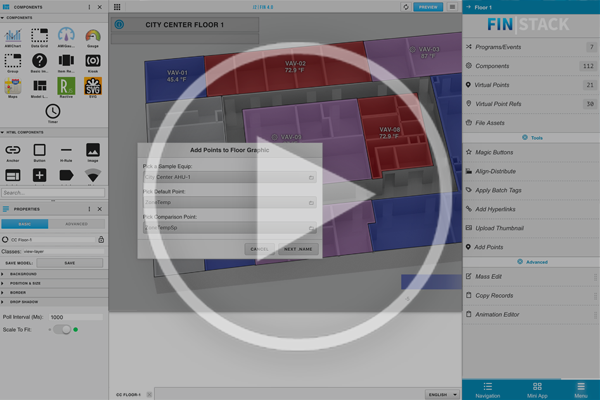Viewport: 600px width, 400px height.
Task: Open the English language dropdown
Action: tap(442, 394)
